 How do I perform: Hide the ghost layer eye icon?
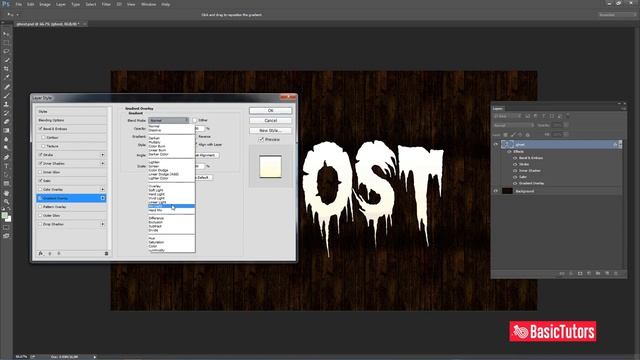pos(496,144)
